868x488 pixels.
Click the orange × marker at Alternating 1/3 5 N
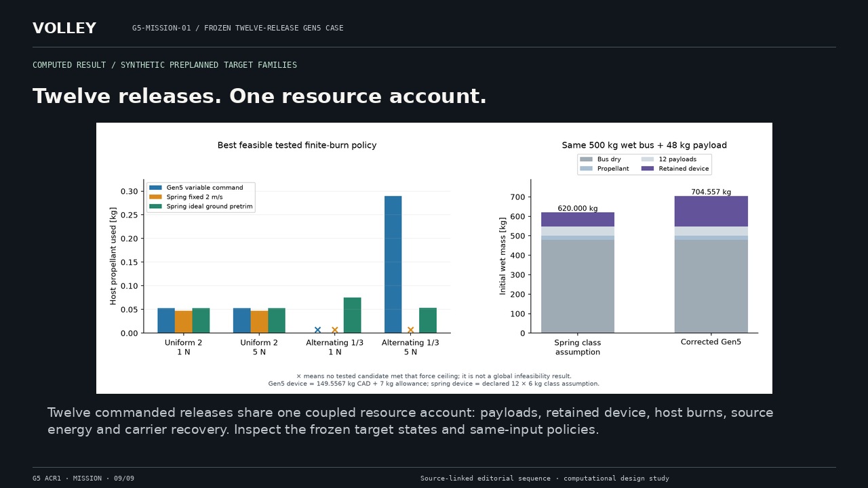point(410,330)
